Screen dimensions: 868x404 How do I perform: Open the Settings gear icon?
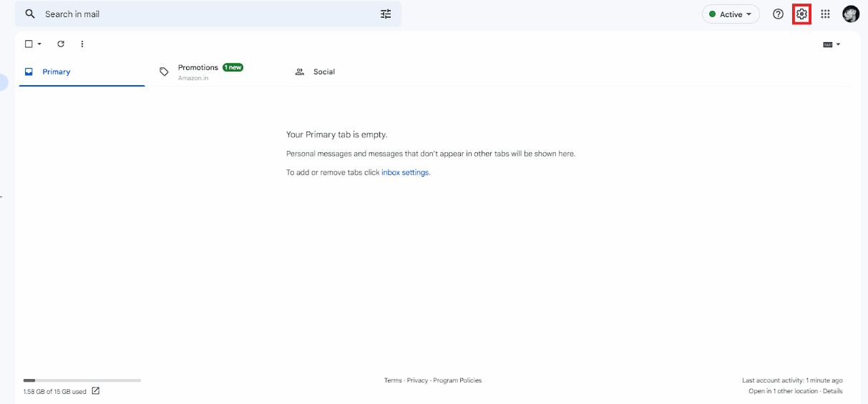[801, 14]
